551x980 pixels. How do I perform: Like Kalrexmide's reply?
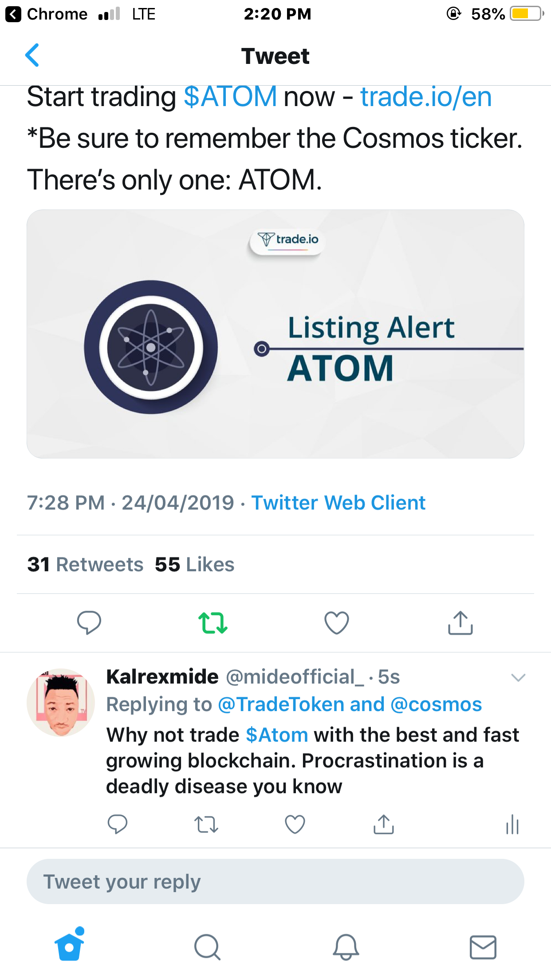coord(295,825)
